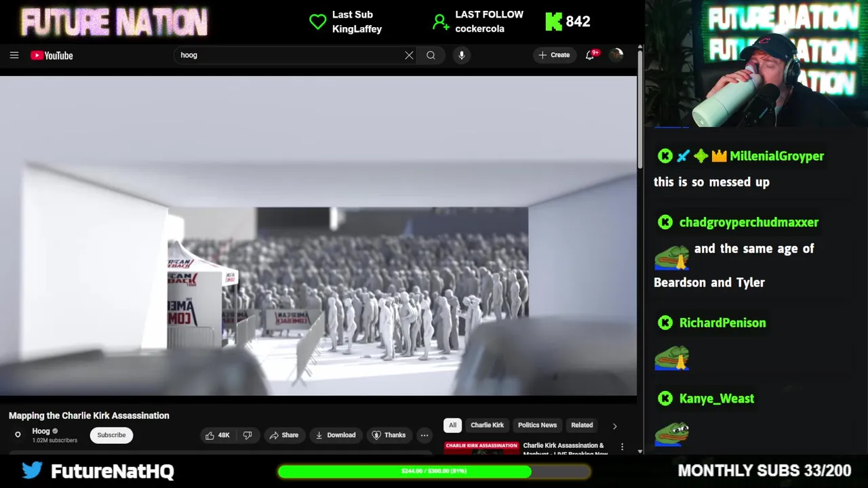Select the All filter chip
This screenshot has width=868, height=488.
pyautogui.click(x=452, y=425)
